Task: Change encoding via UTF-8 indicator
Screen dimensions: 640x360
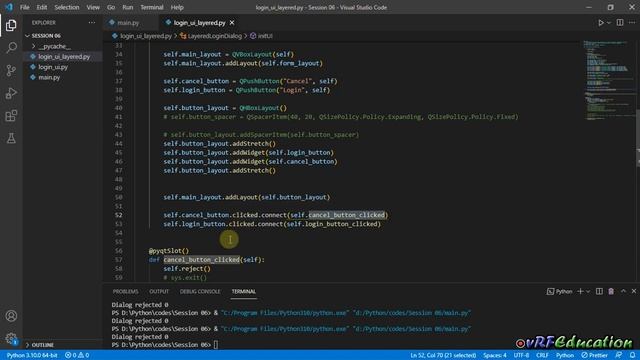Action: coord(521,355)
